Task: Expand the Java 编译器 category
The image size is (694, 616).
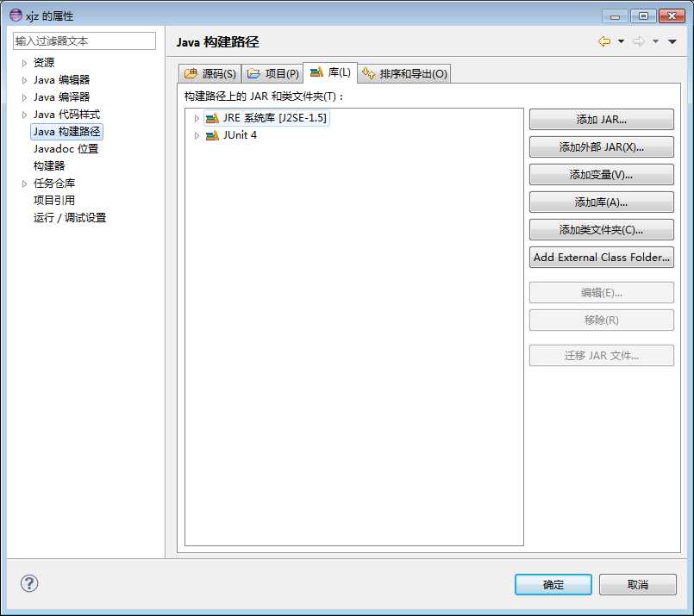Action: pyautogui.click(x=24, y=97)
